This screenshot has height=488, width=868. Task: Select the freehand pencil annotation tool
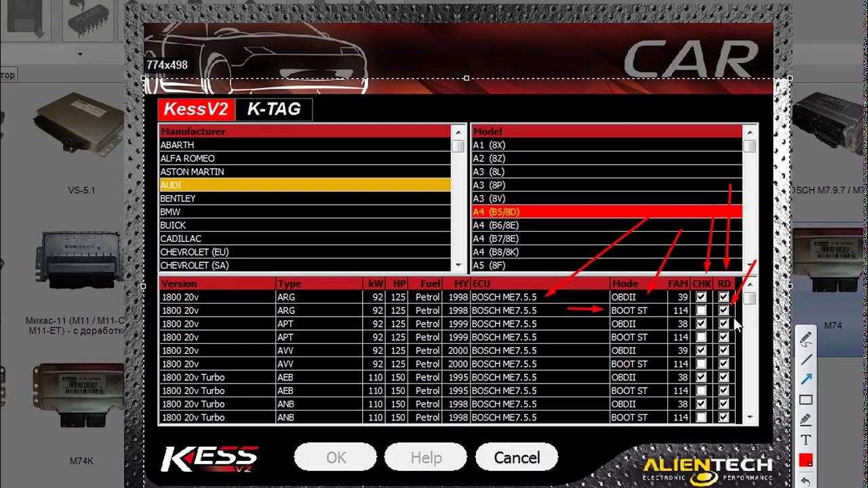click(806, 339)
